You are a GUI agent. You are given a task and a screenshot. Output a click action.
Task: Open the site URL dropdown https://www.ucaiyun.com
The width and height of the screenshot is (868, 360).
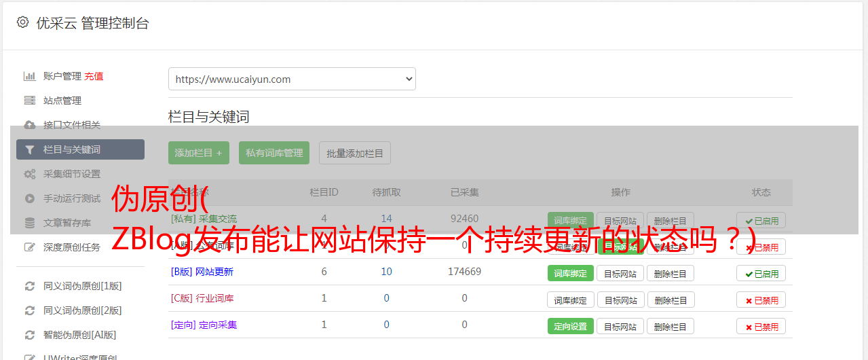[292, 79]
